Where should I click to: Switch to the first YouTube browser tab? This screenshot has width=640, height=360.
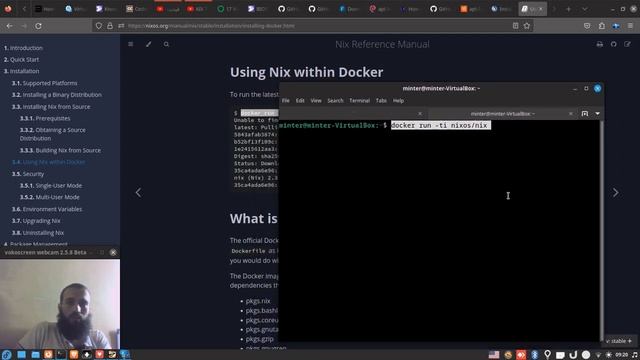tap(167, 9)
